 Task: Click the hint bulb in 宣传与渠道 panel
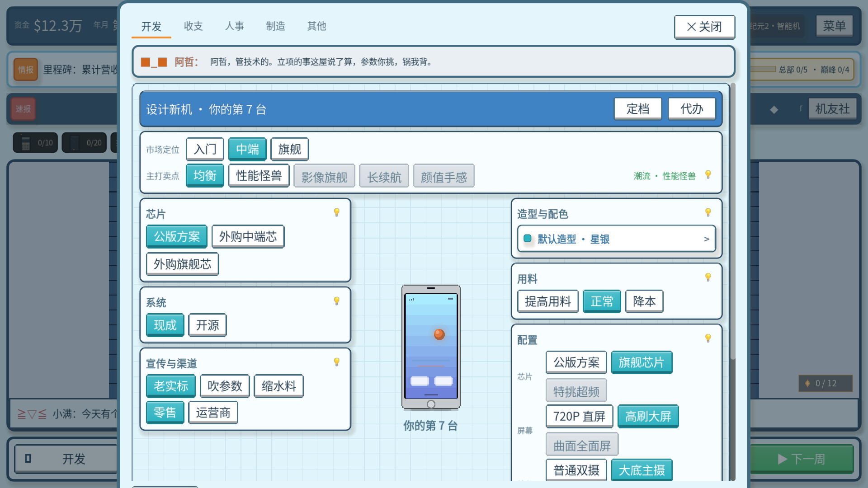pyautogui.click(x=337, y=362)
